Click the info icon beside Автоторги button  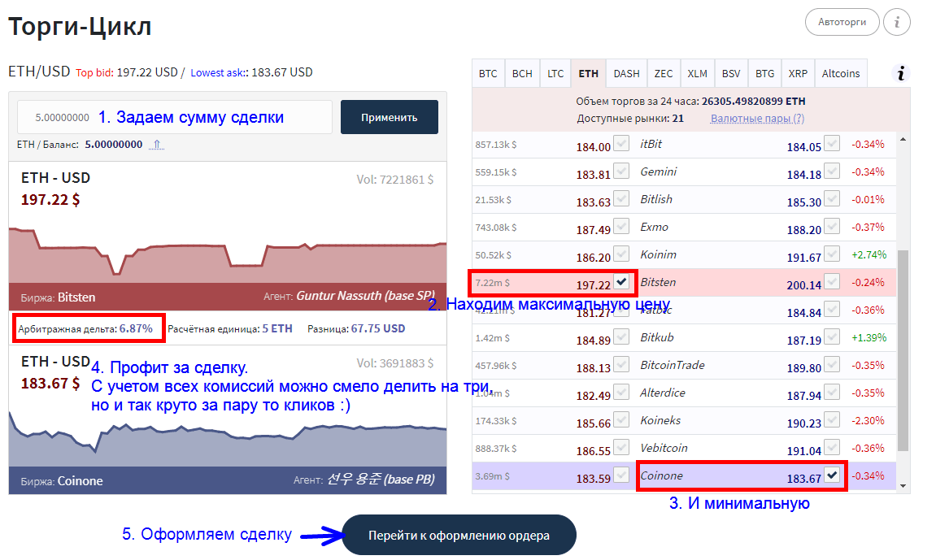897,22
